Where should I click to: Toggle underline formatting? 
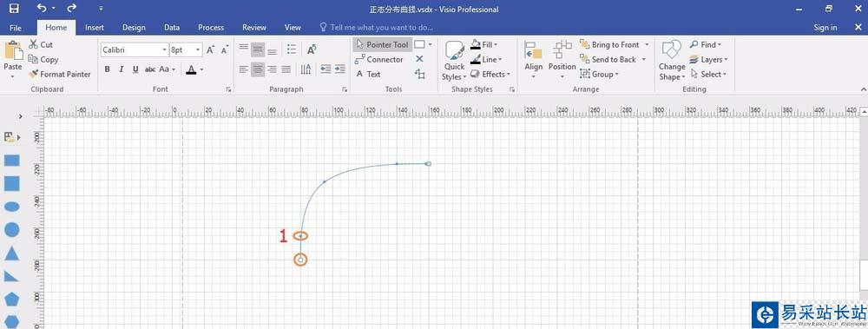point(135,69)
